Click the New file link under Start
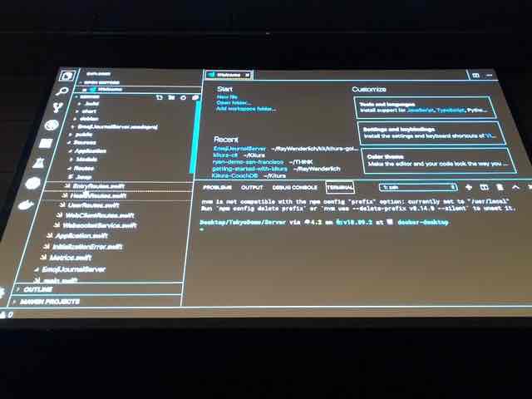The image size is (532, 399). click(x=227, y=96)
